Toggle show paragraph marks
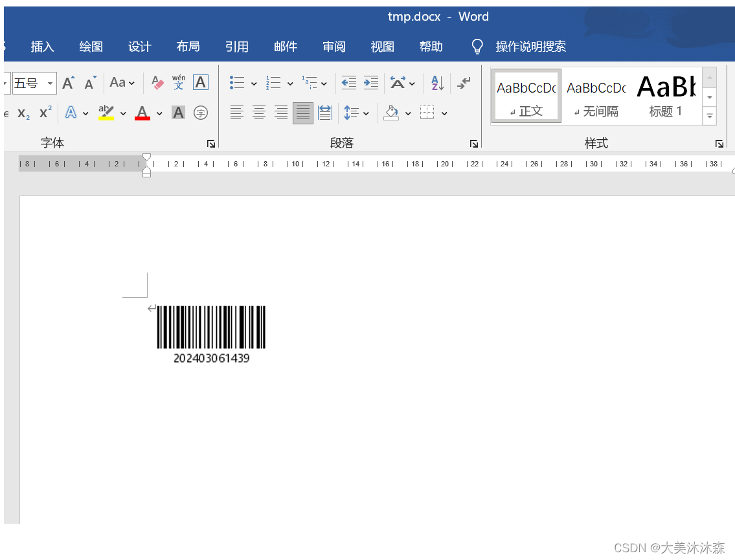The image size is (735, 560). (x=464, y=83)
